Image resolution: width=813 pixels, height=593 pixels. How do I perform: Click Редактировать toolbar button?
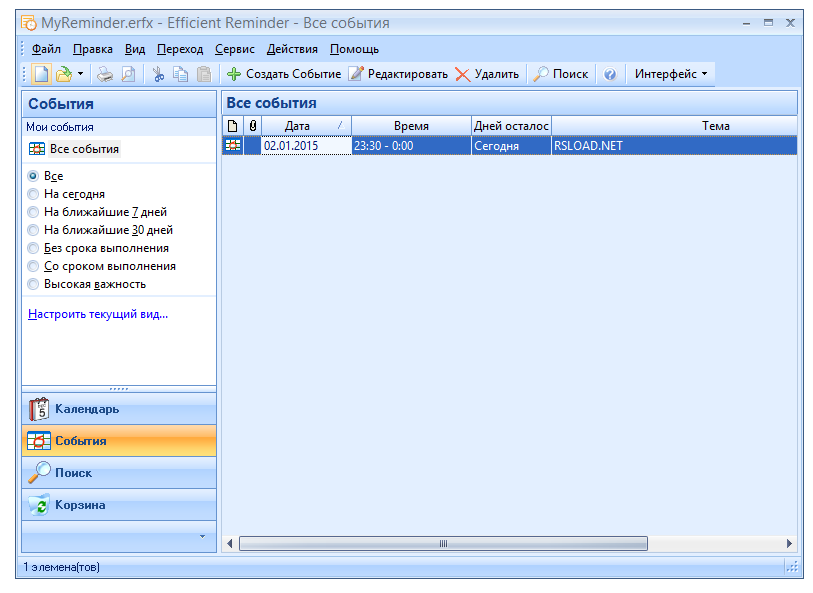(398, 74)
